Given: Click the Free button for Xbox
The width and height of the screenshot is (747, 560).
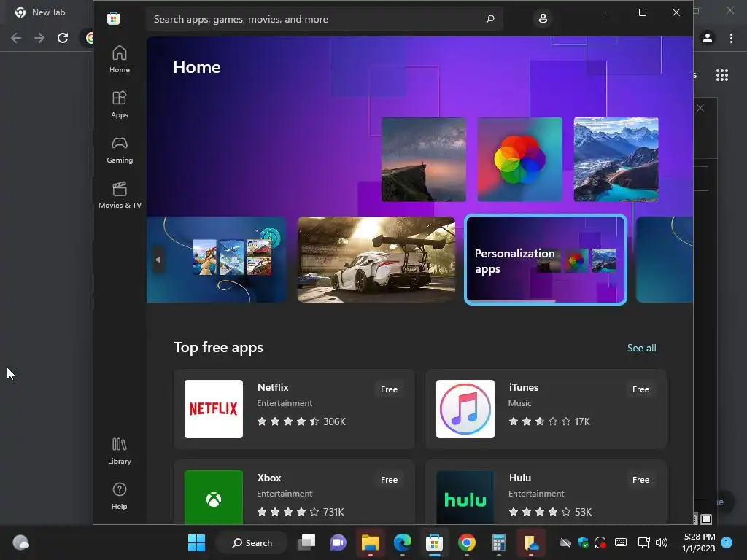Looking at the screenshot, I should [x=389, y=480].
